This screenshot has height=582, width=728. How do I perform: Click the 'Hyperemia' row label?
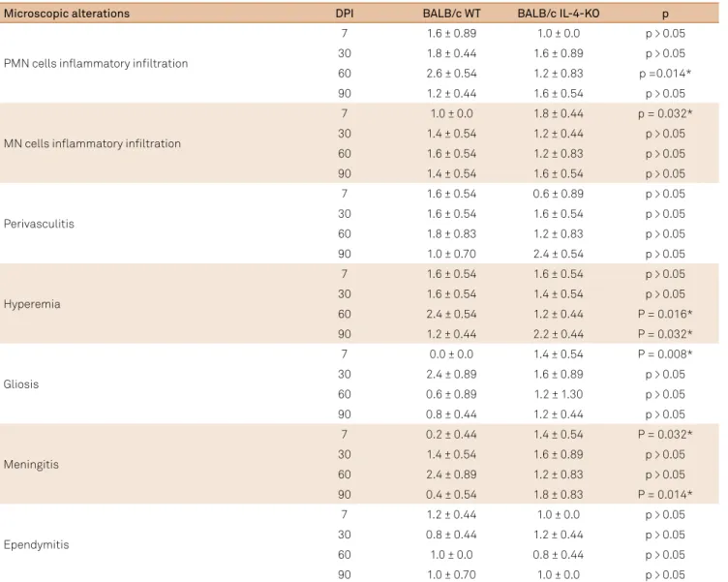click(32, 304)
